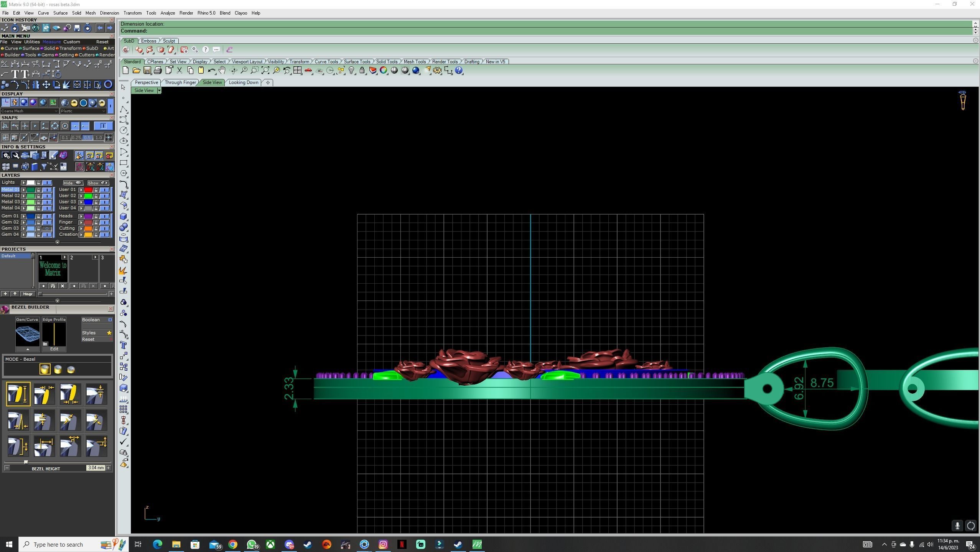This screenshot has height=552, width=980.
Task: Click the Bezel Height value field
Action: [x=95, y=468]
